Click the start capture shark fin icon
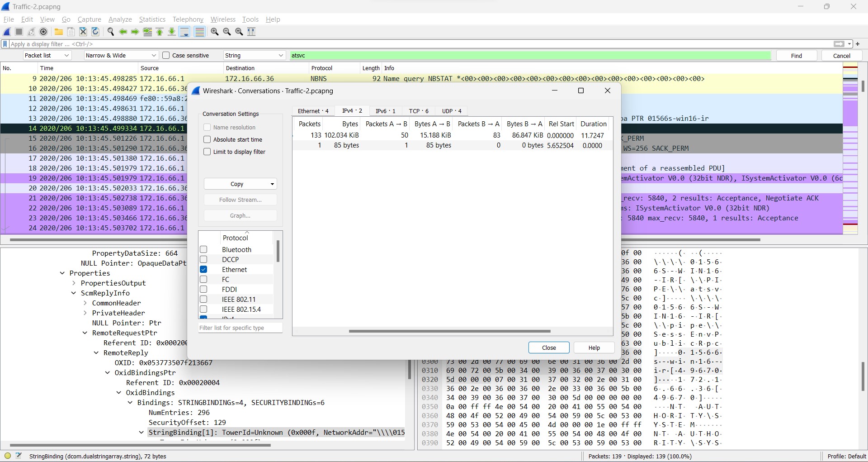The image size is (868, 462). click(7, 32)
